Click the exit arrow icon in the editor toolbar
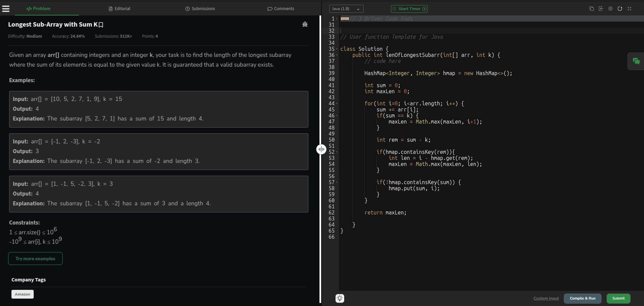 (x=601, y=9)
